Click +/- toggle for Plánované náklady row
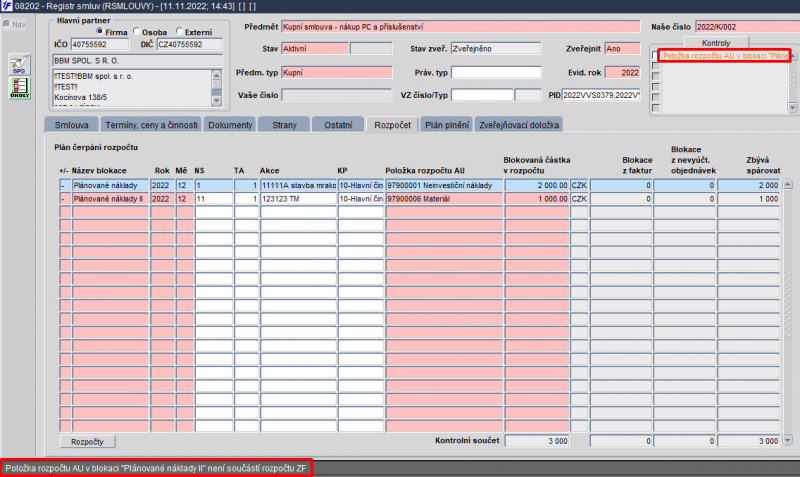800x477 pixels. tap(64, 185)
